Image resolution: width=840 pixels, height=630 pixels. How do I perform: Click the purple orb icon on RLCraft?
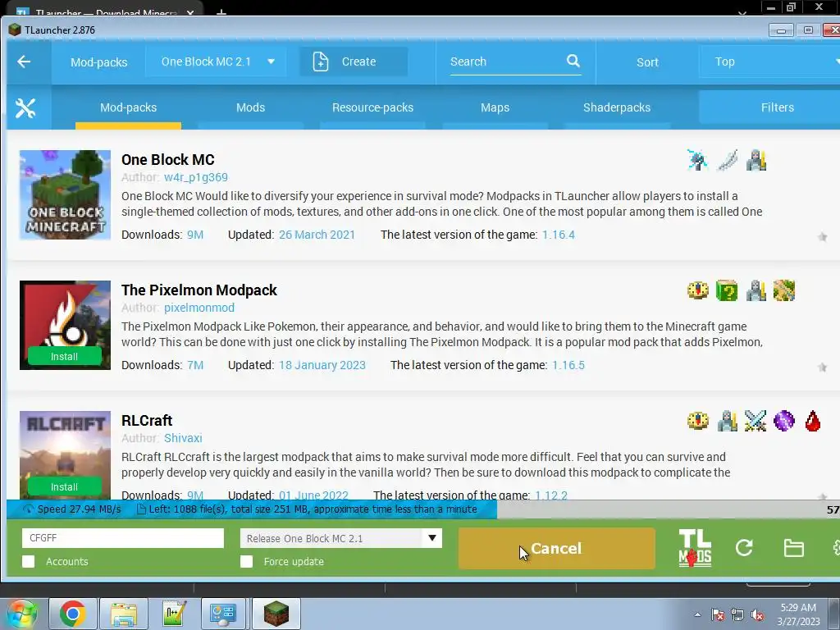pyautogui.click(x=784, y=421)
